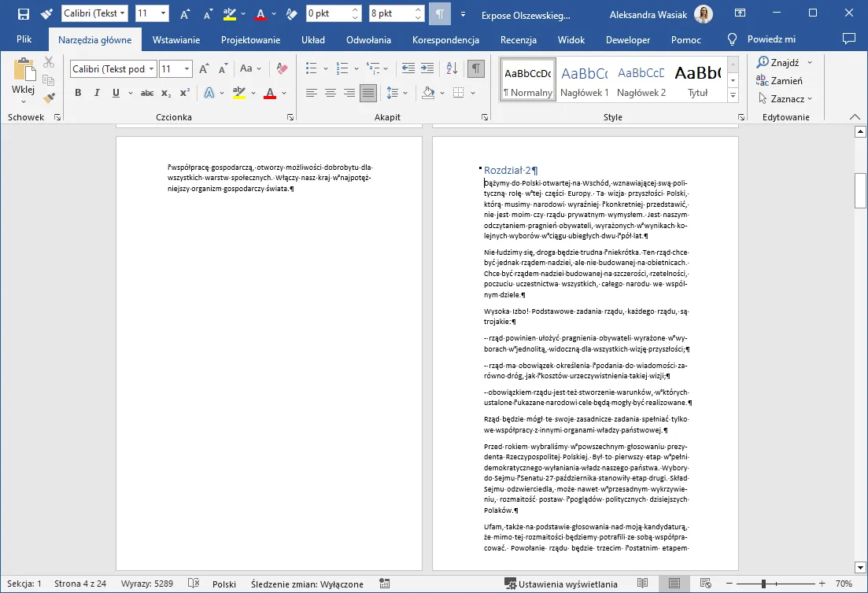Increase font size with the ribbon grow icon
The image size is (868, 593).
pos(204,68)
